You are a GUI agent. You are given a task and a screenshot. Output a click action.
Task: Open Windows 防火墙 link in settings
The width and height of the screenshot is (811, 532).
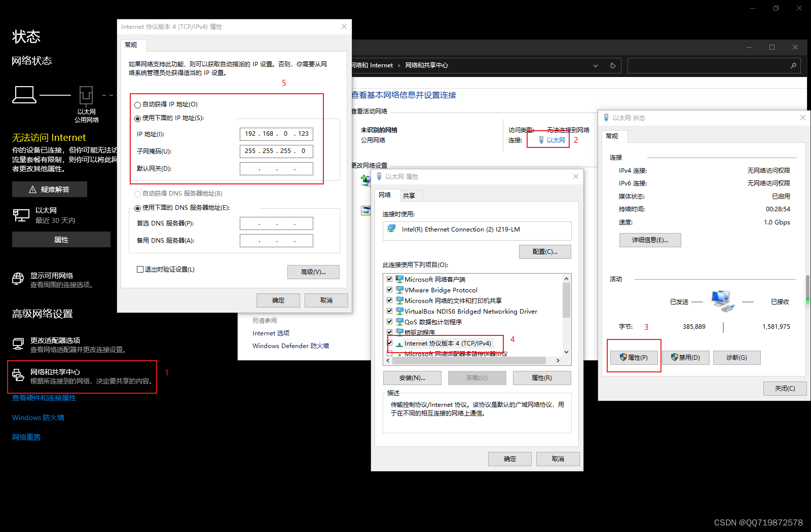click(x=38, y=417)
